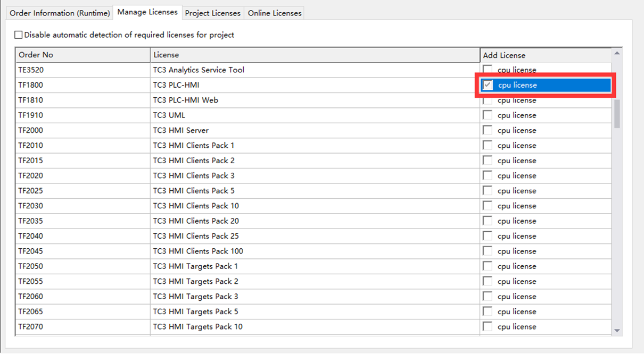The image size is (644, 354).
Task: Click the TF1910 order number
Action: 30,115
